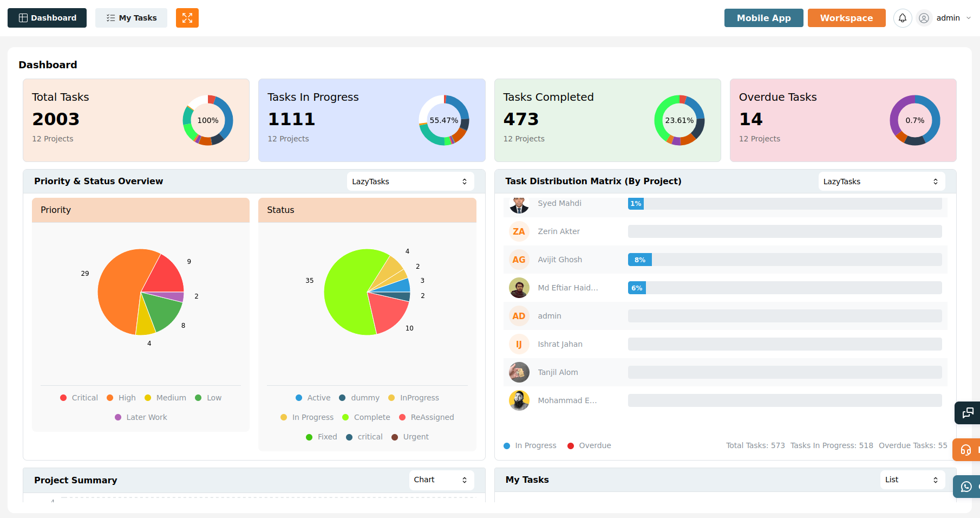Open the notifications bell icon
The image size is (980, 518).
903,18
